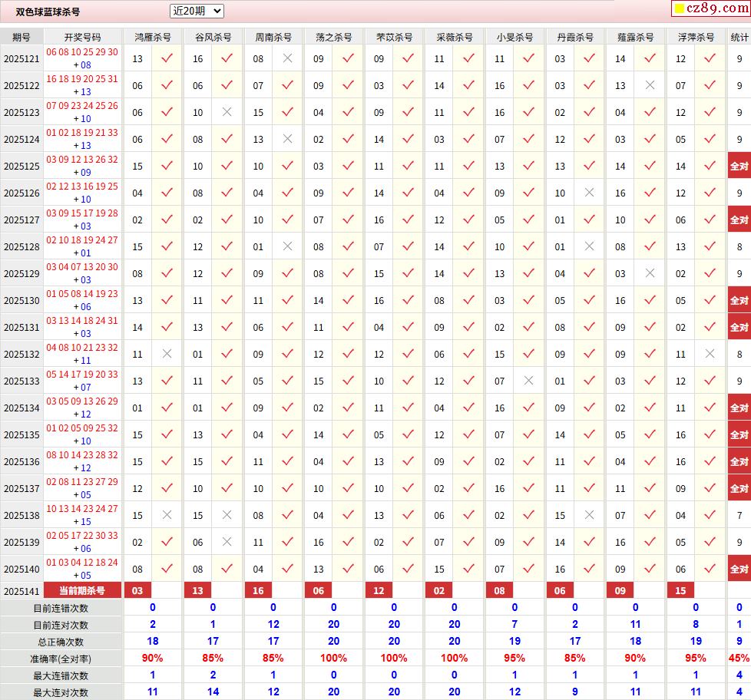This screenshot has height=700, width=751.
Task: Click the red 当前期杀号 label
Action: tap(82, 590)
